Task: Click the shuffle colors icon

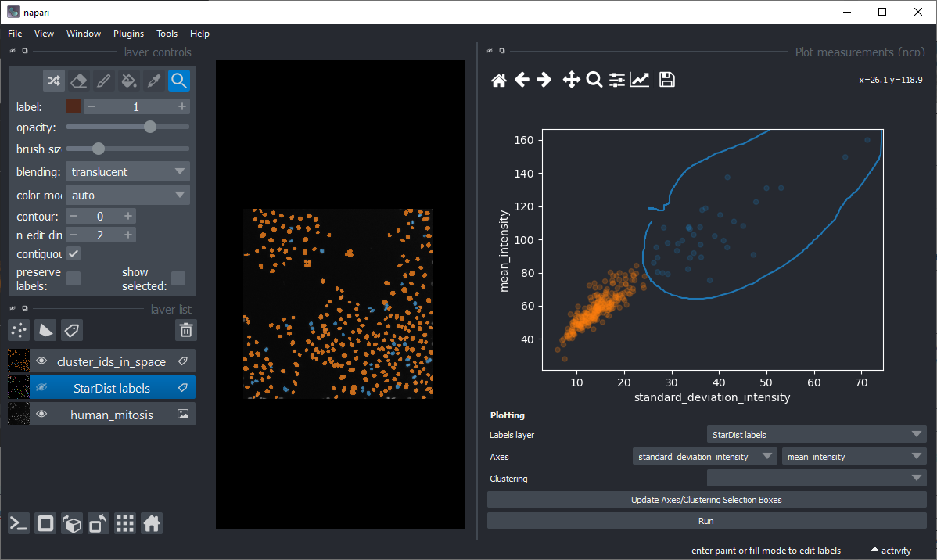Action: [x=53, y=81]
